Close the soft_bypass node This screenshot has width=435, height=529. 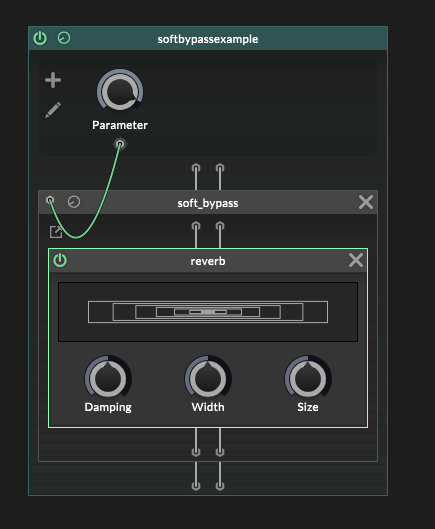tap(366, 202)
